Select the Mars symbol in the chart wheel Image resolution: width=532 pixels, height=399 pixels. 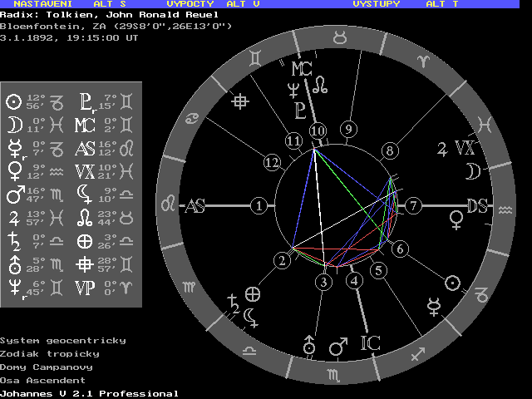click(337, 344)
